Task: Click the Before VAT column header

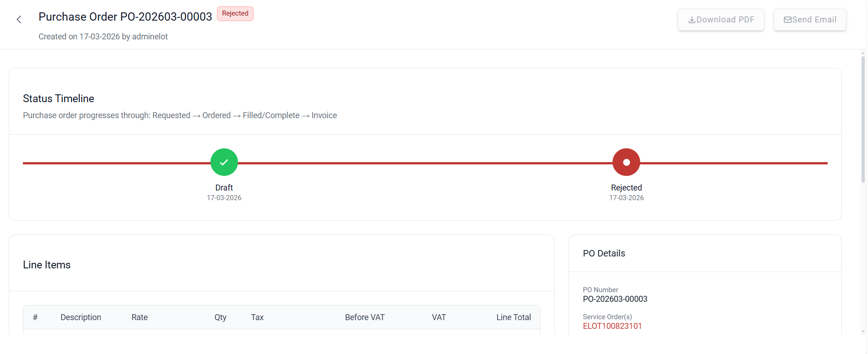Action: tap(365, 317)
